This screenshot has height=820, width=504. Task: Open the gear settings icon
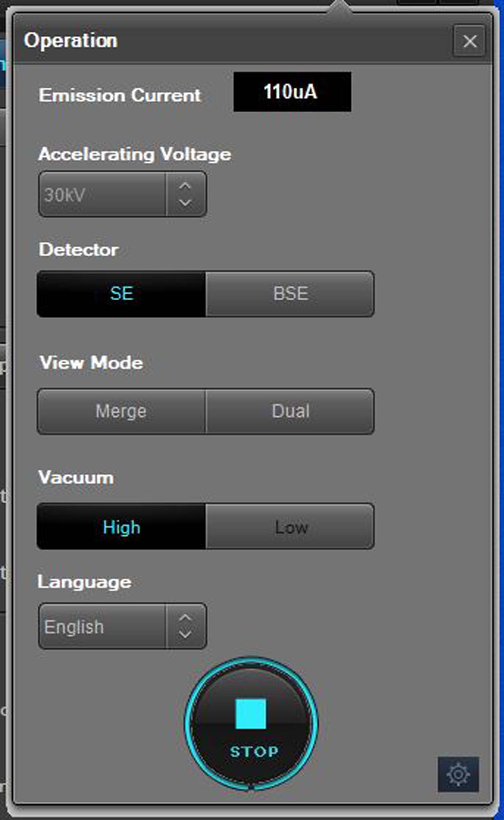pos(458,774)
